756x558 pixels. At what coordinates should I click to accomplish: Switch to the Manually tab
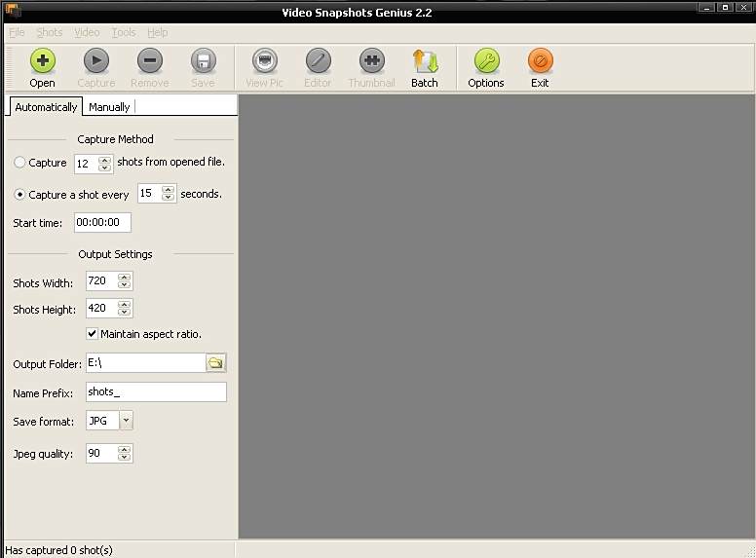109,107
